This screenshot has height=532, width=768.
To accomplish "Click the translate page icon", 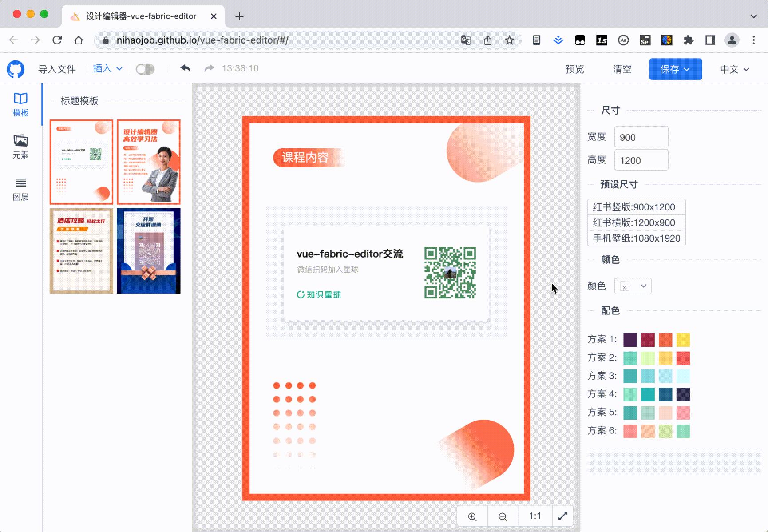I will (466, 40).
